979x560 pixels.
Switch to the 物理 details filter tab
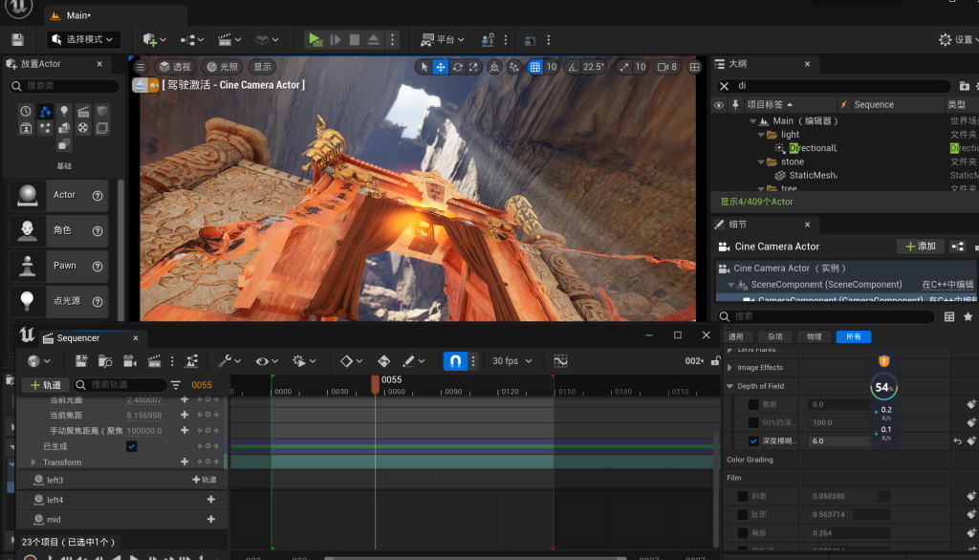815,337
